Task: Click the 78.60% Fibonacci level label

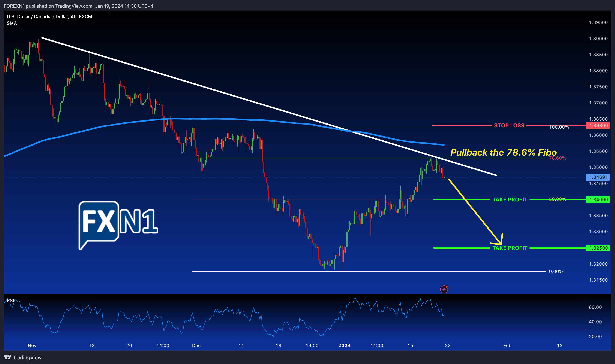Action: coord(558,158)
